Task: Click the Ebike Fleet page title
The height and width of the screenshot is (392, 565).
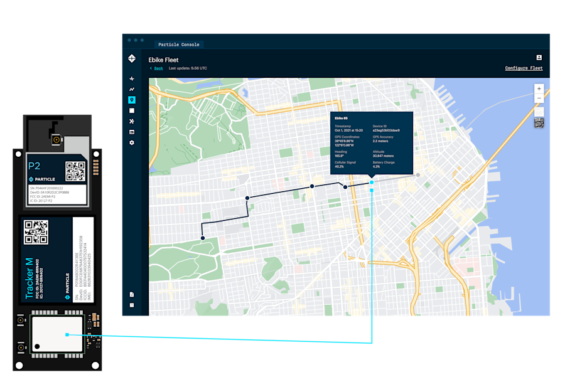Action: 163,60
